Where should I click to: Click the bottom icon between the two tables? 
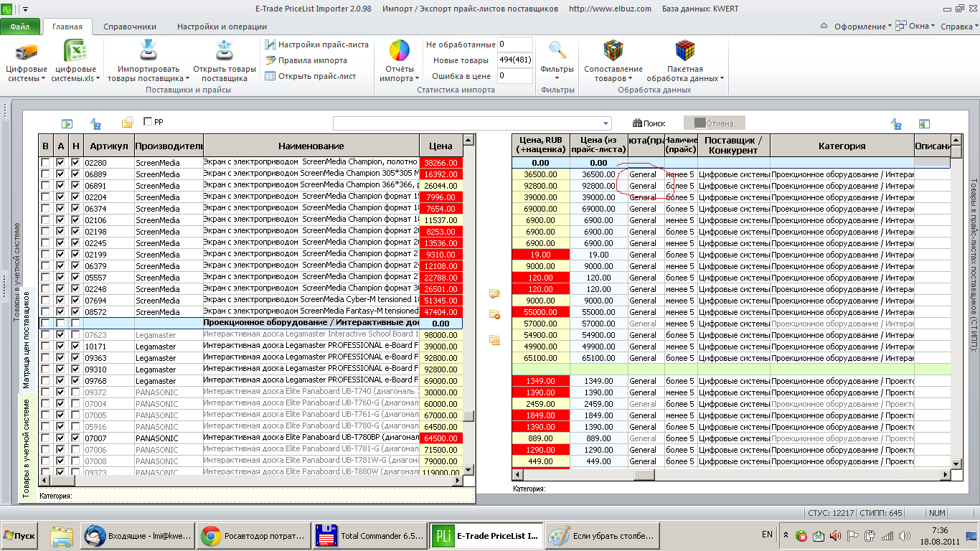coord(494,339)
